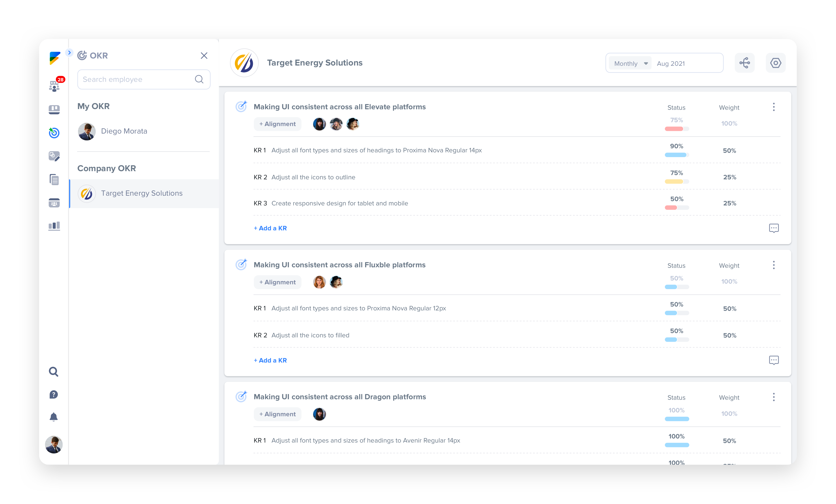Screen dimensions: 836x504
Task: Select Target Energy Solutions under Company OKR
Action: point(144,193)
